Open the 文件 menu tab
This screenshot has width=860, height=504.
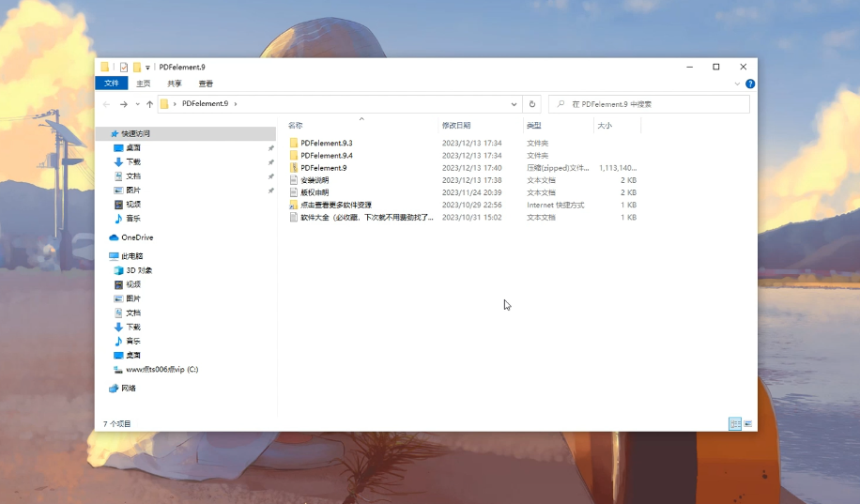coord(112,84)
